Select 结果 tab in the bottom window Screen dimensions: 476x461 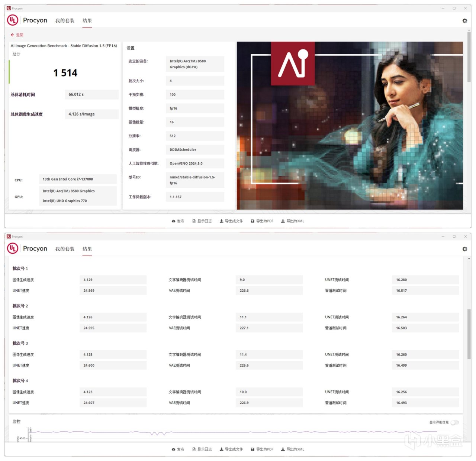[87, 249]
